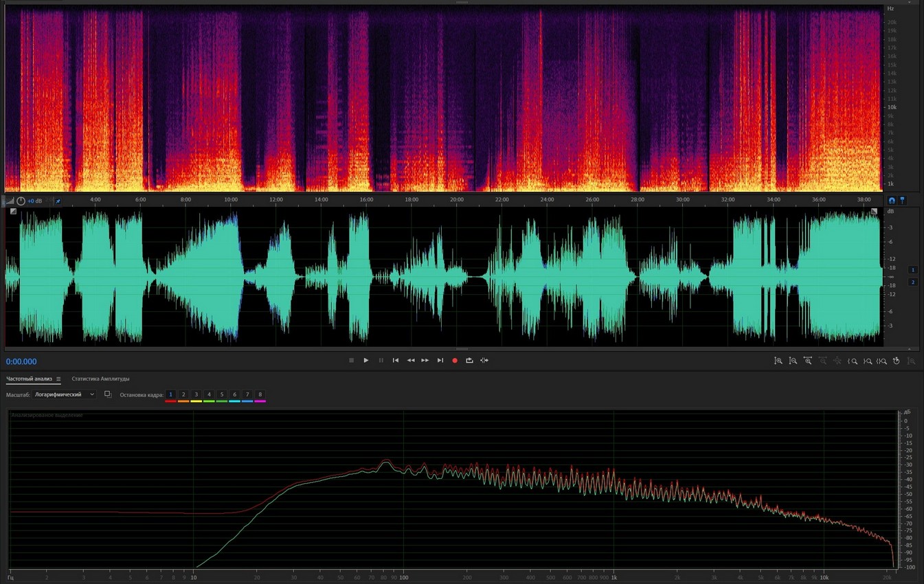Toggle channel 2 enable button
Viewport: 924px width, 584px height.
913,282
